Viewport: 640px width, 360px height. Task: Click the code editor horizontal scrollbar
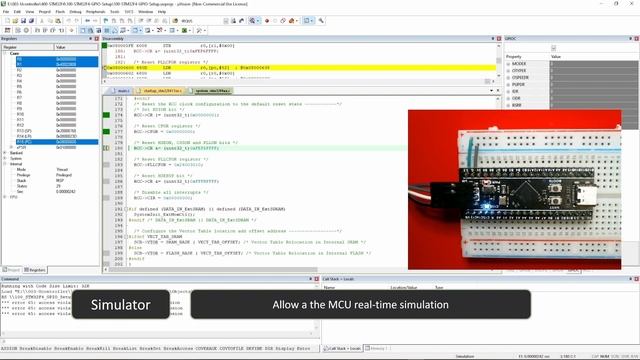coord(212,269)
